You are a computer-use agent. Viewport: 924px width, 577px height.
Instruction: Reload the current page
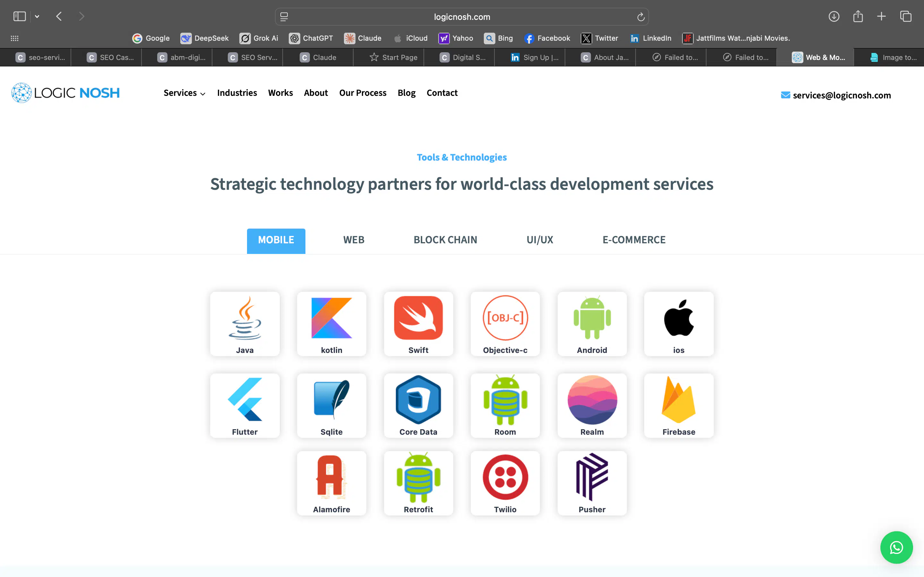coord(640,17)
